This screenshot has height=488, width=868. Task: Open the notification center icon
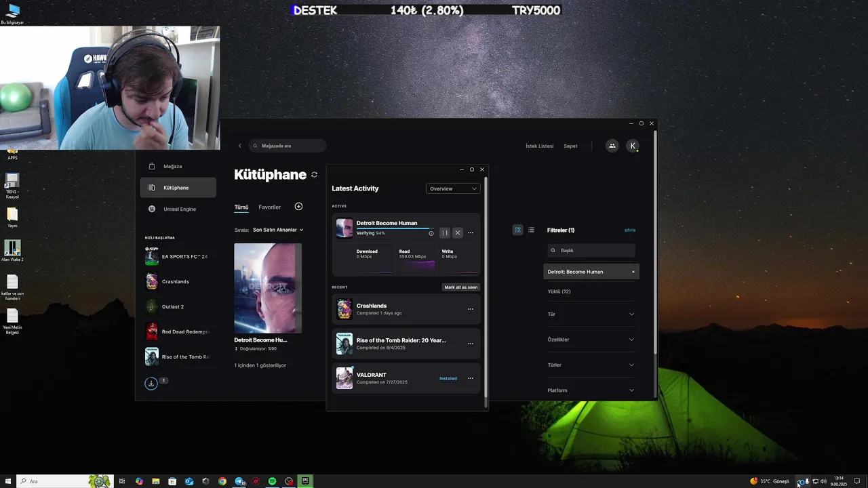pos(857,481)
